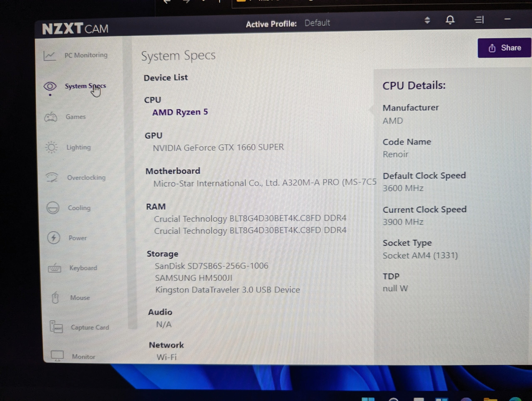Select AMD Ryzen 5 in device list
Screen dimensions: 532x401
pyautogui.click(x=180, y=112)
